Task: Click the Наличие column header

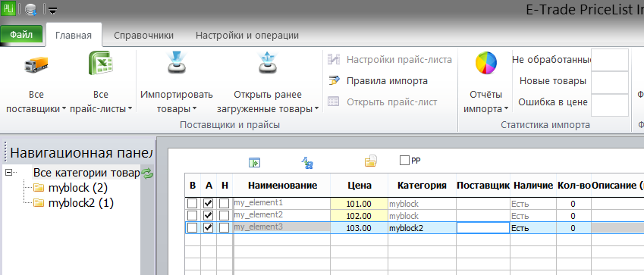Action: pyautogui.click(x=533, y=186)
